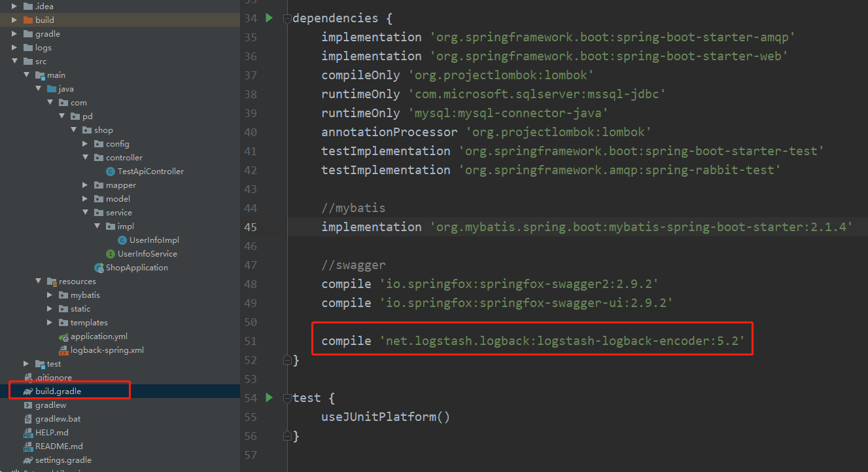Select the TestApiController class icon
The width and height of the screenshot is (868, 472).
point(111,171)
